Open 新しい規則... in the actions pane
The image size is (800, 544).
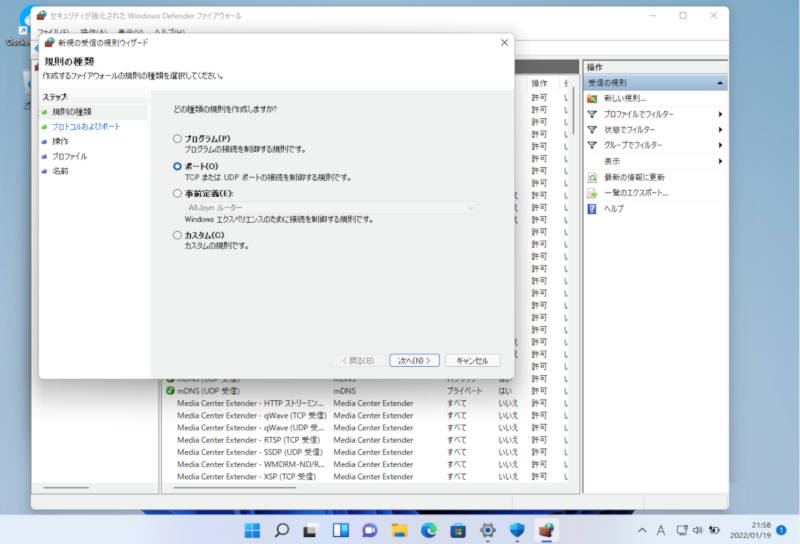click(x=625, y=98)
